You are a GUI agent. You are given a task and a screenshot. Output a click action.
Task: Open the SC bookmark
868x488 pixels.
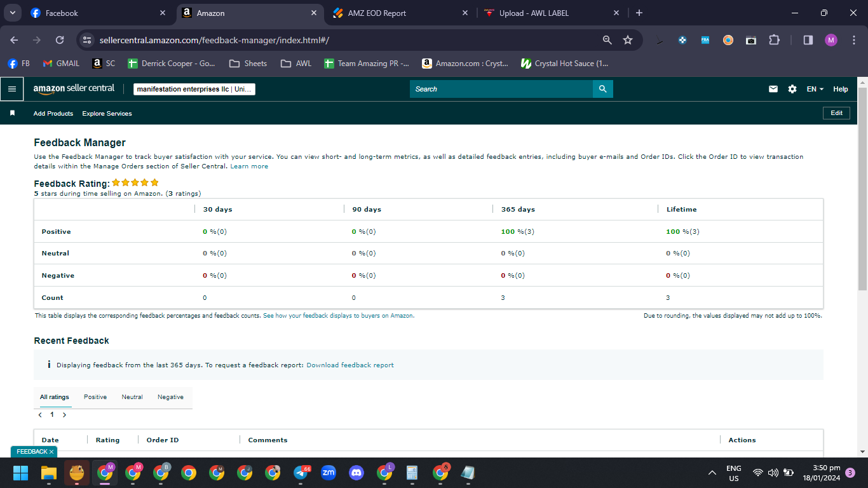pos(104,64)
